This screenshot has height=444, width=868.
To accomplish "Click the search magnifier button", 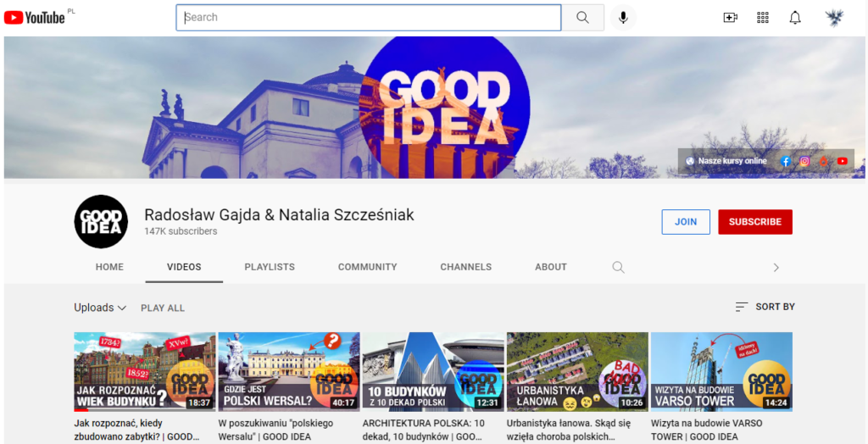I will [582, 17].
